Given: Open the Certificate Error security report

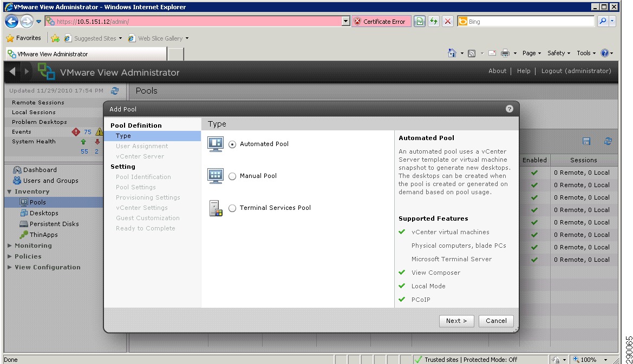Looking at the screenshot, I should pos(381,22).
